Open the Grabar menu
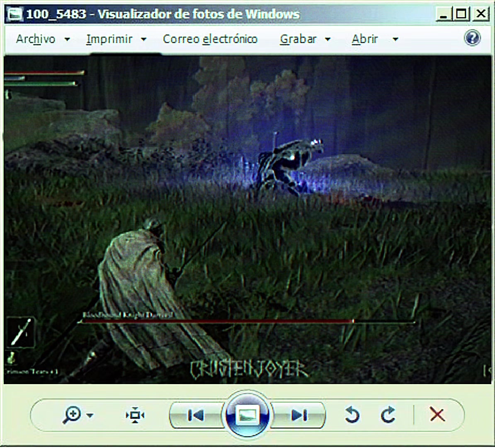The width and height of the screenshot is (495, 448). pyautogui.click(x=298, y=39)
